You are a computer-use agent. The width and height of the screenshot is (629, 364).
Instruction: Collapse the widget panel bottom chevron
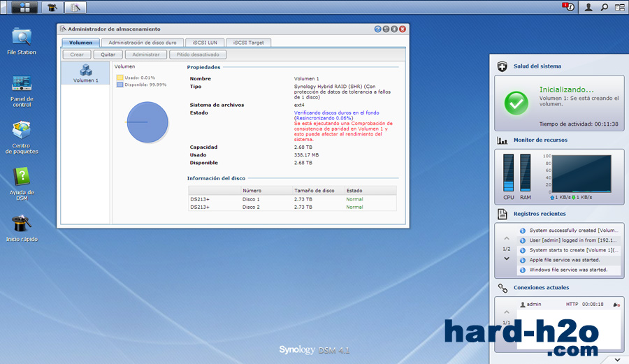point(617,360)
